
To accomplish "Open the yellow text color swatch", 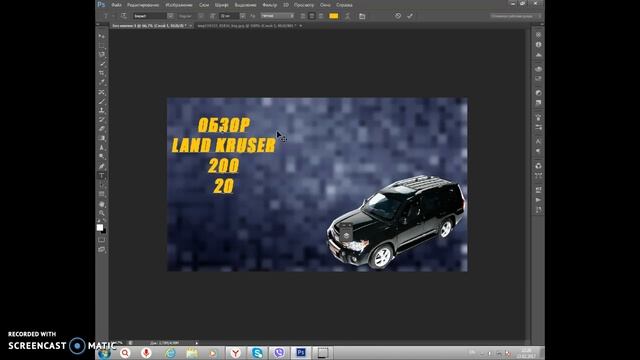I will coord(333,16).
